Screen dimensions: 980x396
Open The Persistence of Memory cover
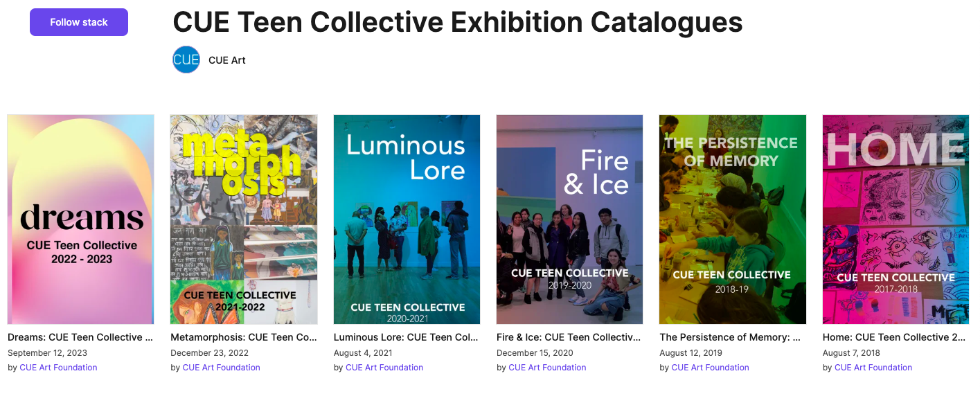733,219
